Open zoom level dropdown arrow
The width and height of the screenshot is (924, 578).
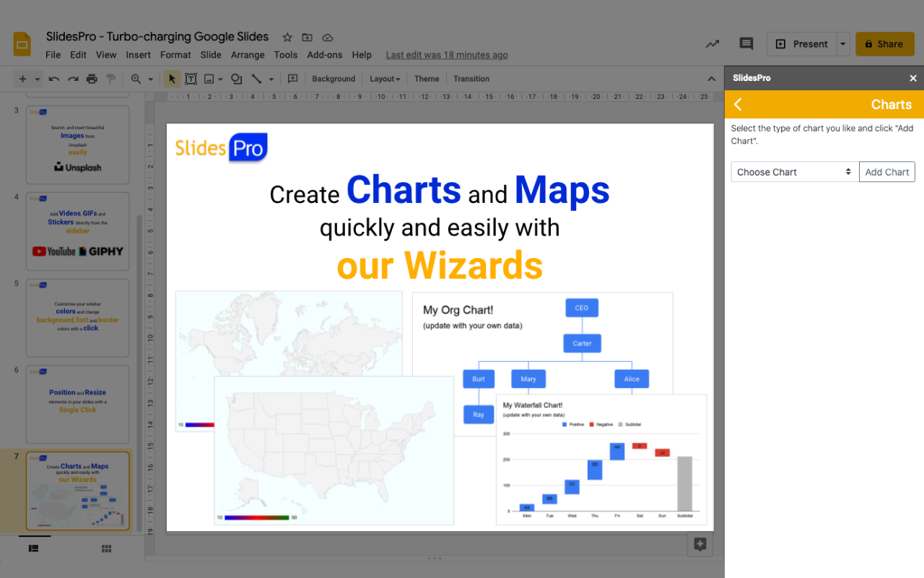point(150,79)
